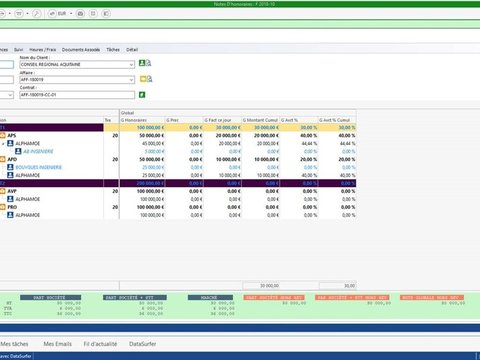Click the EUR currency conversion icon
Image resolution: width=480 pixels, height=360 pixels.
pyautogui.click(x=53, y=14)
